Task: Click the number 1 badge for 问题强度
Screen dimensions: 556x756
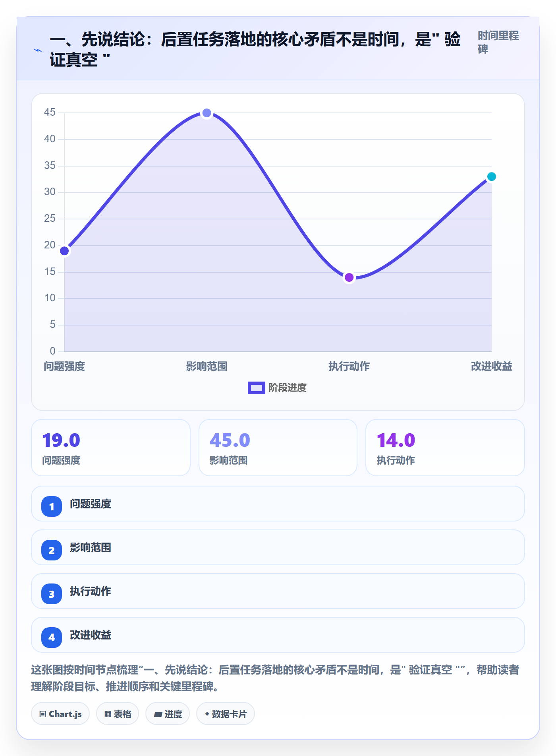Action: 52,506
